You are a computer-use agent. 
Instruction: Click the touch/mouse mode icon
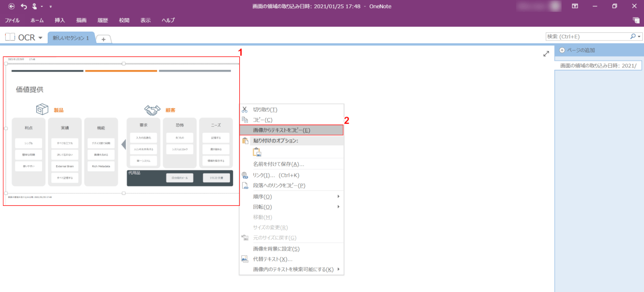pyautogui.click(x=34, y=6)
